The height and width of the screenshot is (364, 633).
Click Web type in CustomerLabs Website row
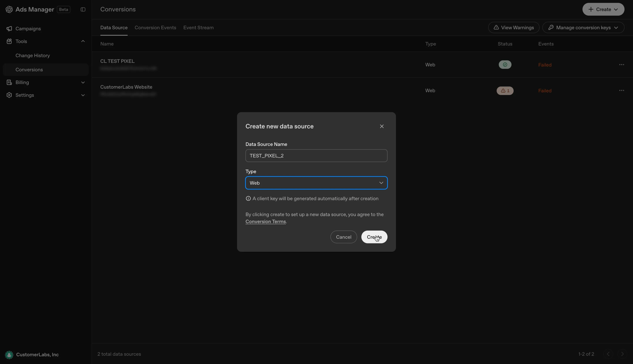pos(430,90)
